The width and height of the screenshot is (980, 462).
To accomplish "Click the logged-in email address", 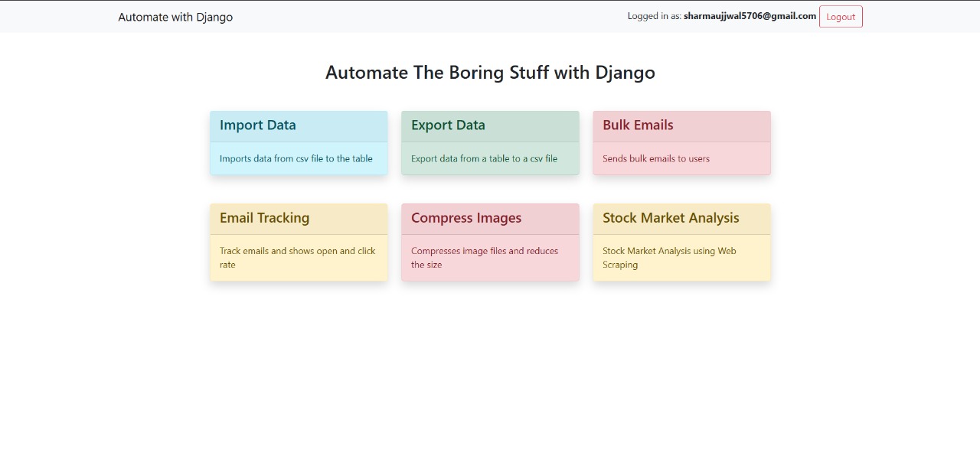I will click(750, 16).
